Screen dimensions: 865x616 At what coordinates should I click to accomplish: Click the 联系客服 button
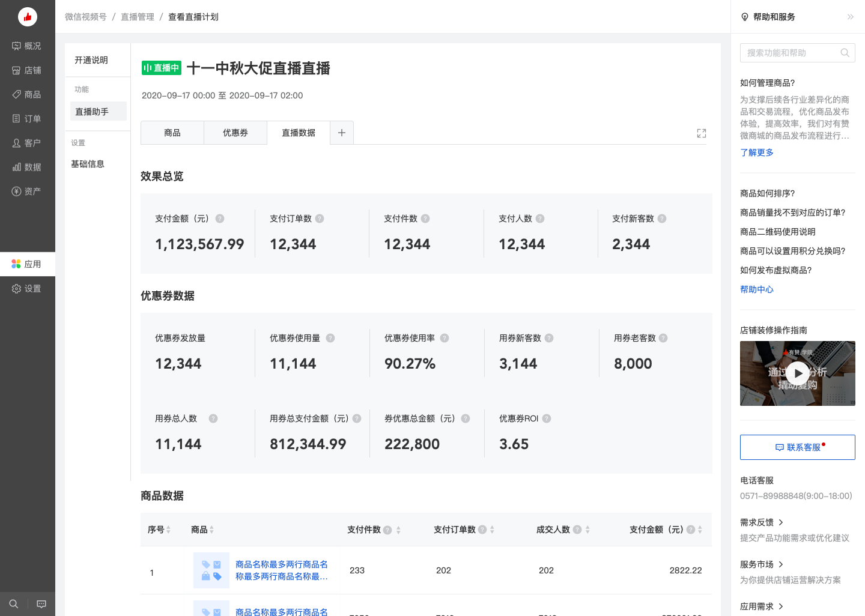point(798,447)
